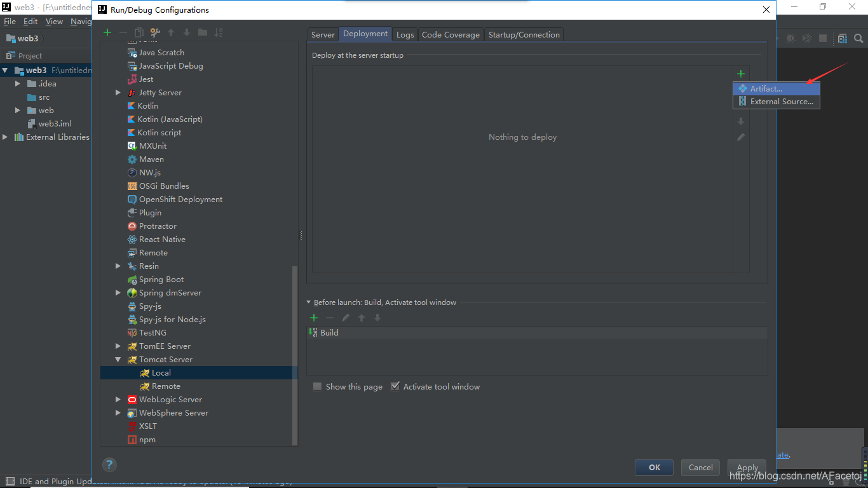Screen dimensions: 868x488
Task: Move before-launch task up arrow
Action: [x=362, y=318]
